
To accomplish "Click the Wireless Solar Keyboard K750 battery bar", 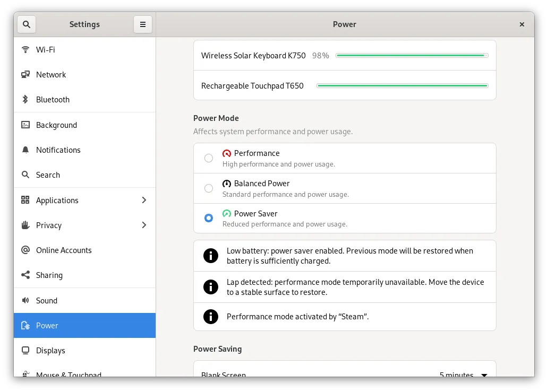I will coord(412,56).
